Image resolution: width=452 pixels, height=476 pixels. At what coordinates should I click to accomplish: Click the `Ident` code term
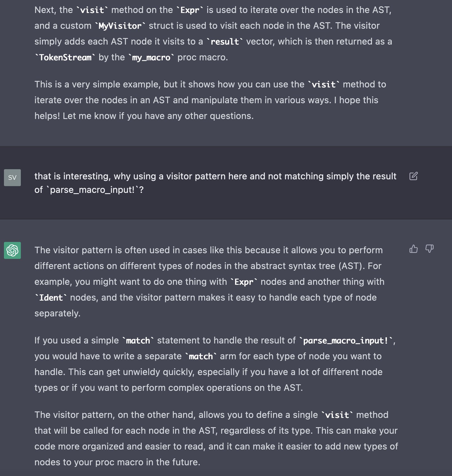pos(51,298)
